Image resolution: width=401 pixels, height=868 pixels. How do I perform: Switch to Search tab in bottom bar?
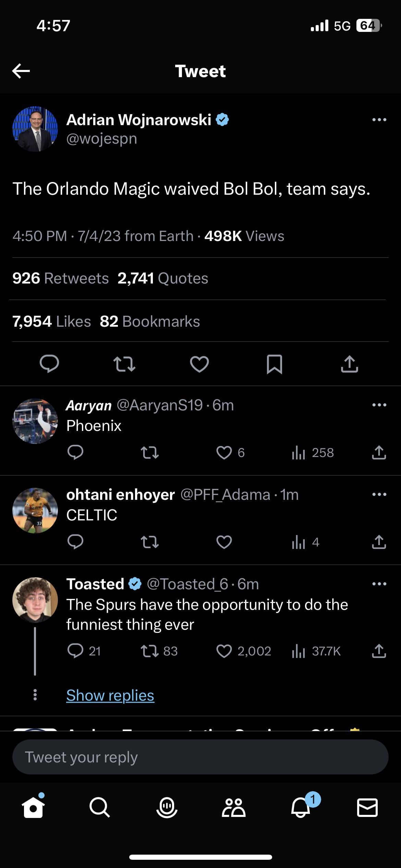tap(99, 808)
